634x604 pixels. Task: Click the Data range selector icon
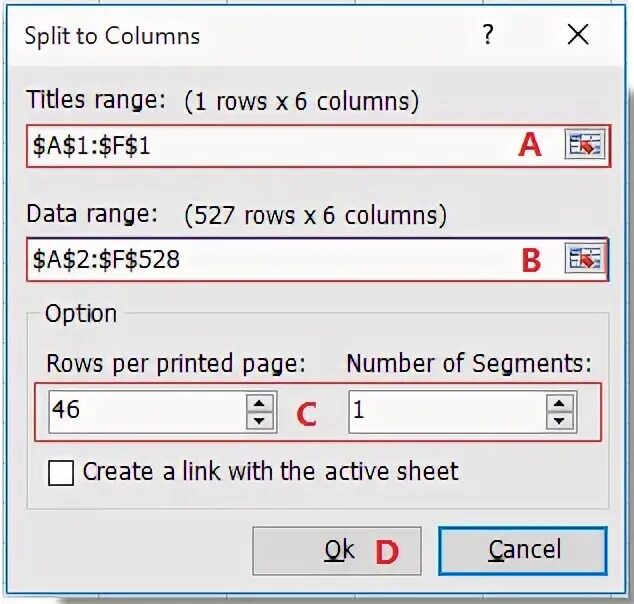(x=585, y=260)
